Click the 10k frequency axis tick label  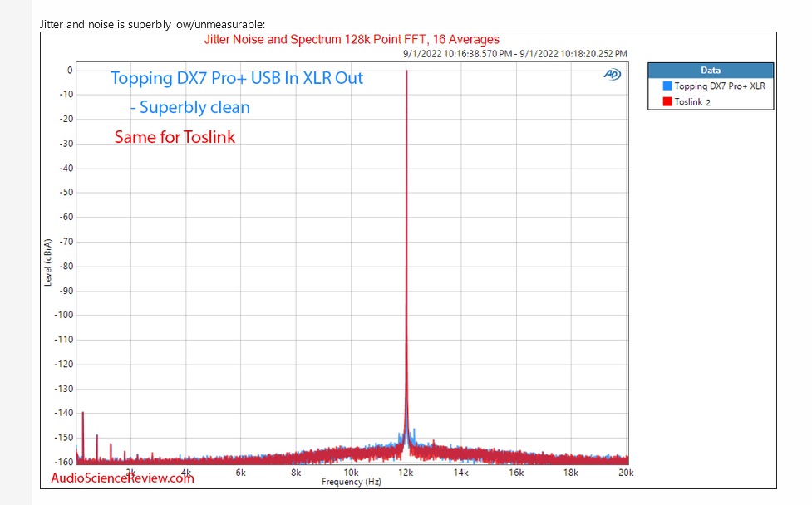351,473
